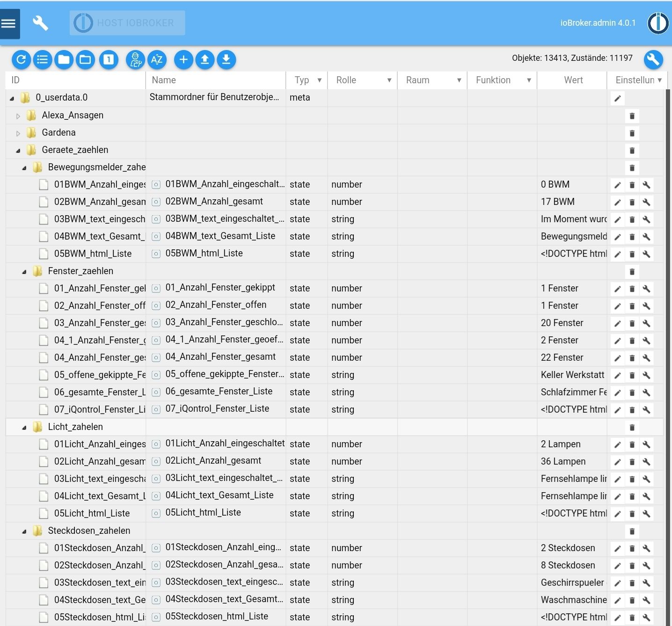Refresh the object tree
This screenshot has width=672, height=626.
click(21, 59)
